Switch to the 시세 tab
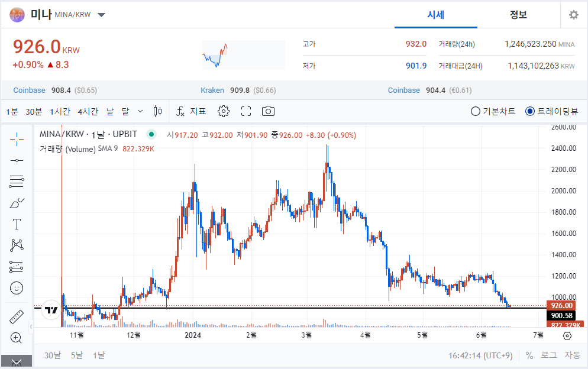The height and width of the screenshot is (369, 588). click(x=436, y=15)
